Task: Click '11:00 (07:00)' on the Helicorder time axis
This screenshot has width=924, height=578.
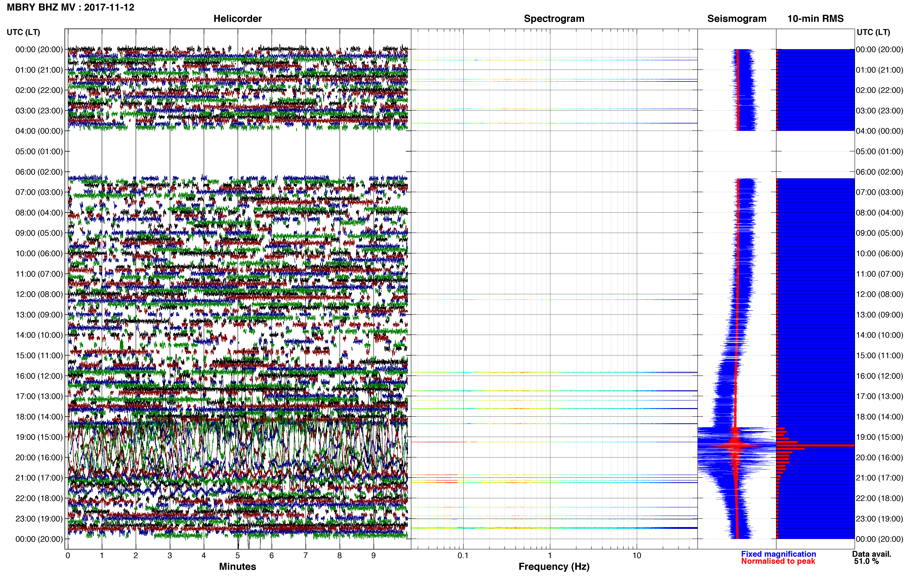Action: [x=39, y=274]
